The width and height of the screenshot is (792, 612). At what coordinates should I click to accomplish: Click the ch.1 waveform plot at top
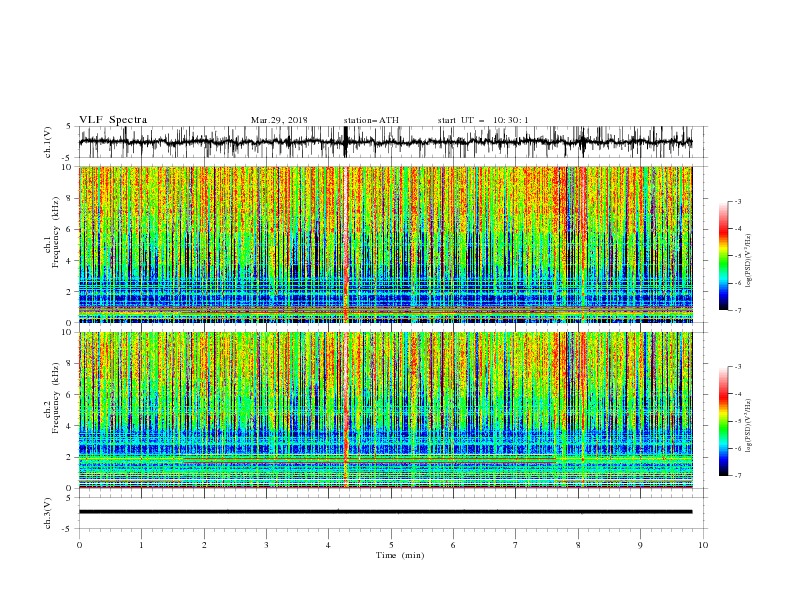385,142
